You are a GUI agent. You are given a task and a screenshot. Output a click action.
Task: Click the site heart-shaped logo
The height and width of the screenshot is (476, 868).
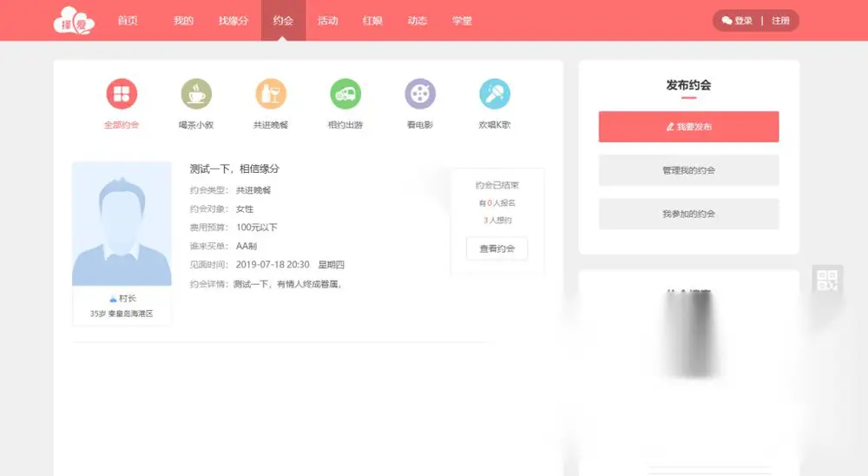pyautogui.click(x=74, y=21)
